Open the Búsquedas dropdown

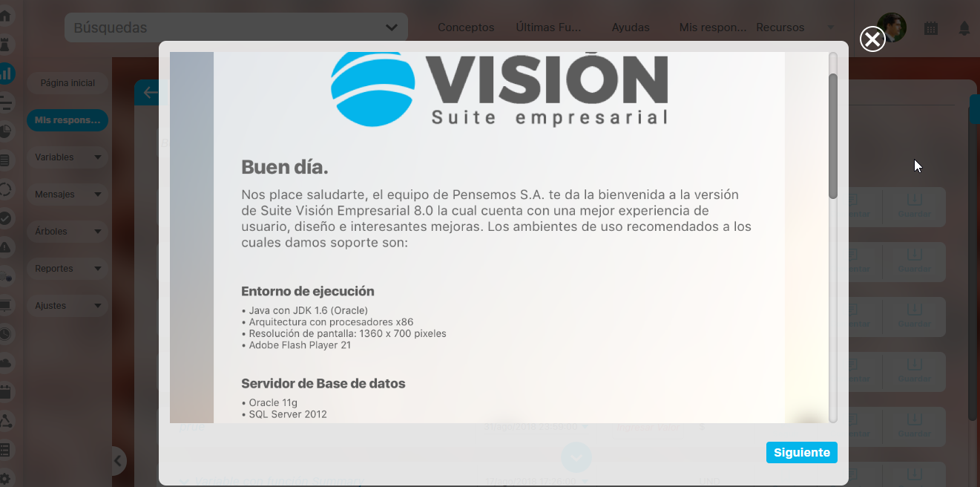[x=236, y=27]
